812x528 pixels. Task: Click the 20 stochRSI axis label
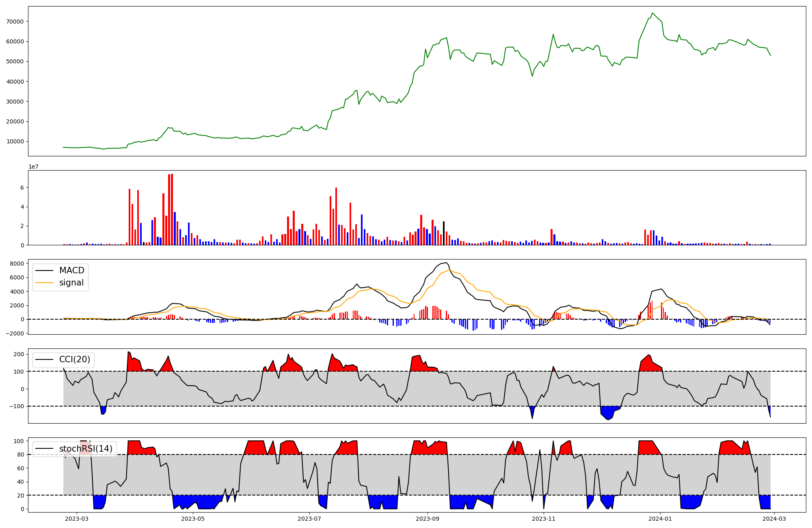pyautogui.click(x=21, y=496)
